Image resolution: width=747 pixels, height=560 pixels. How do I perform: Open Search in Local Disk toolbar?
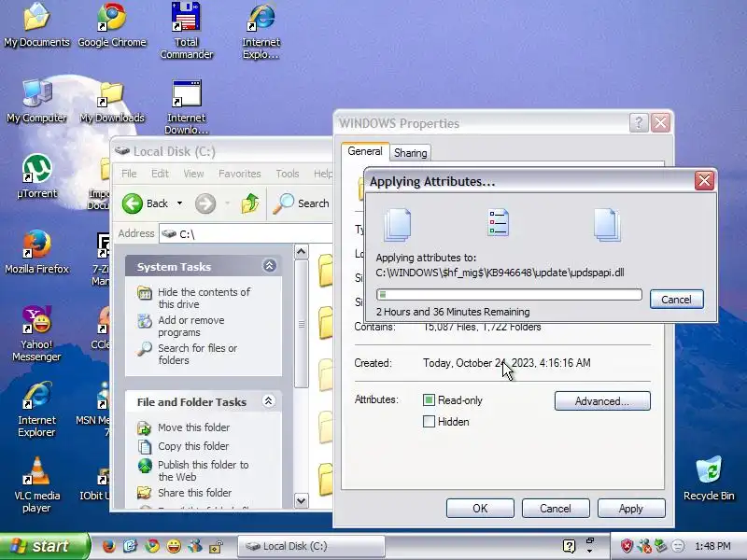coord(301,203)
